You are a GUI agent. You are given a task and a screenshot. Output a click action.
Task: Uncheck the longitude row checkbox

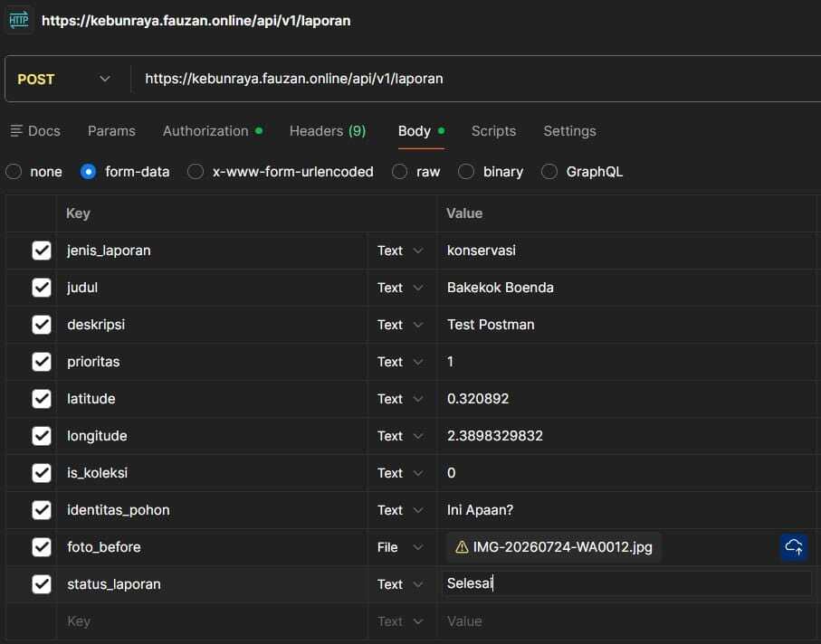pyautogui.click(x=42, y=436)
